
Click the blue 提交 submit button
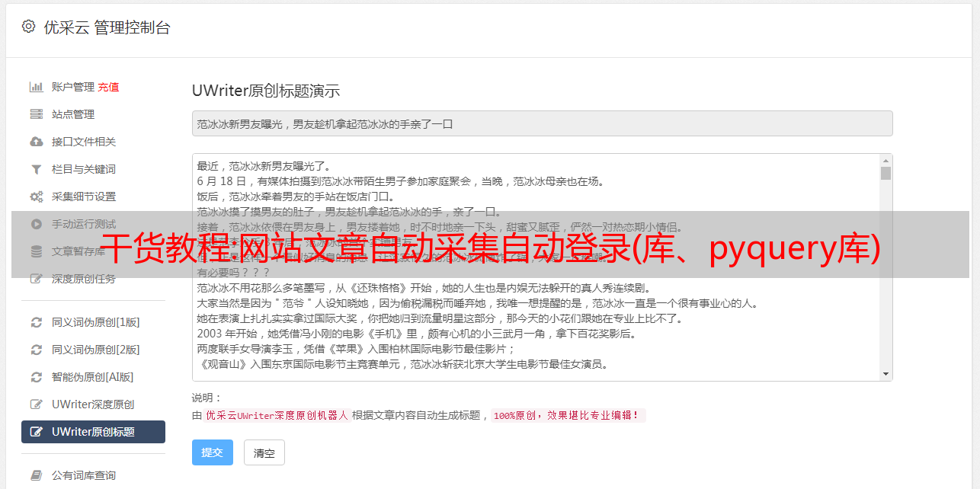pyautogui.click(x=213, y=452)
